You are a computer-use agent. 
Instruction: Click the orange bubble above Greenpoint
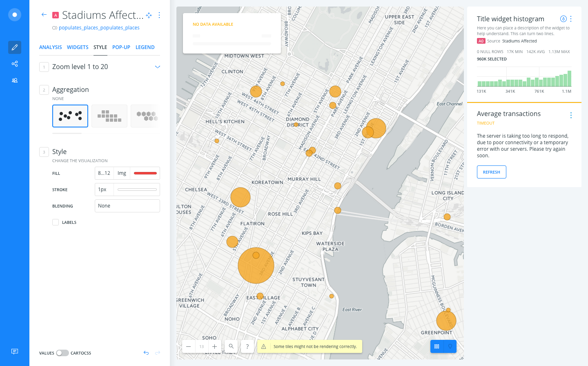click(x=446, y=321)
